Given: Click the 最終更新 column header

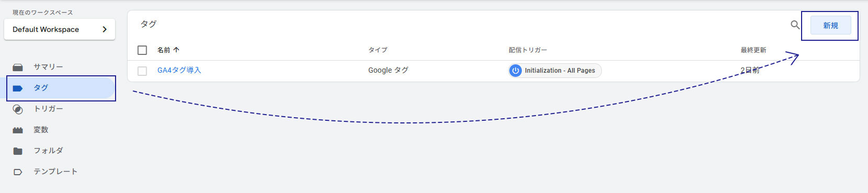Looking at the screenshot, I should [753, 50].
